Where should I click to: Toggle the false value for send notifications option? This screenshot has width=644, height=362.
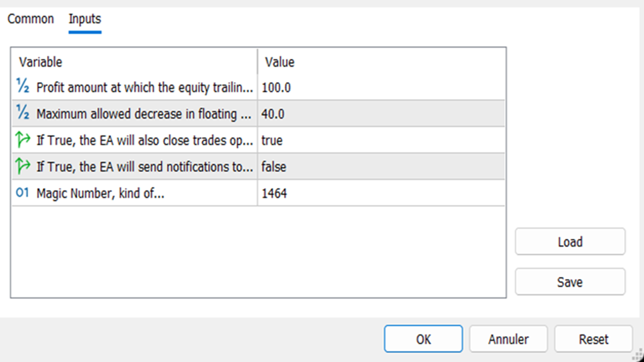coord(274,167)
